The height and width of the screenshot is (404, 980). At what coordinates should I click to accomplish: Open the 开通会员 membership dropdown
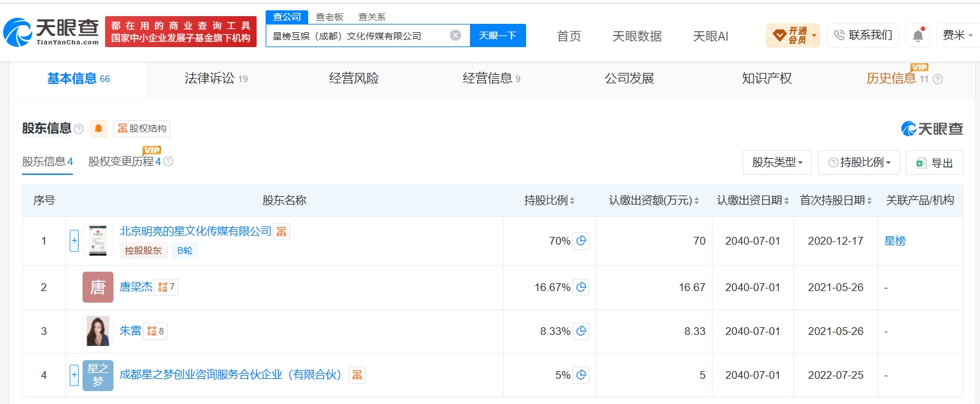coord(793,35)
